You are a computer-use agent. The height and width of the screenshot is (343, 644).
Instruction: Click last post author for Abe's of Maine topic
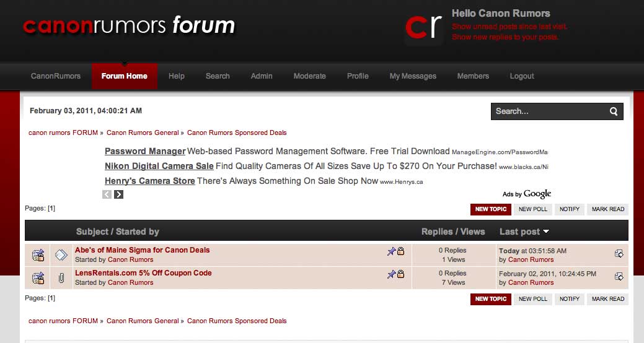[x=531, y=259]
